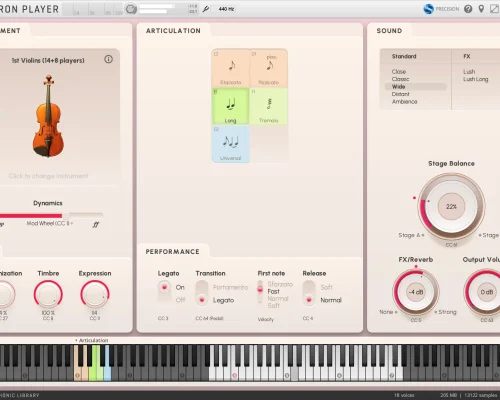
Task: Click the output level meter in top bar
Action: 163,9
